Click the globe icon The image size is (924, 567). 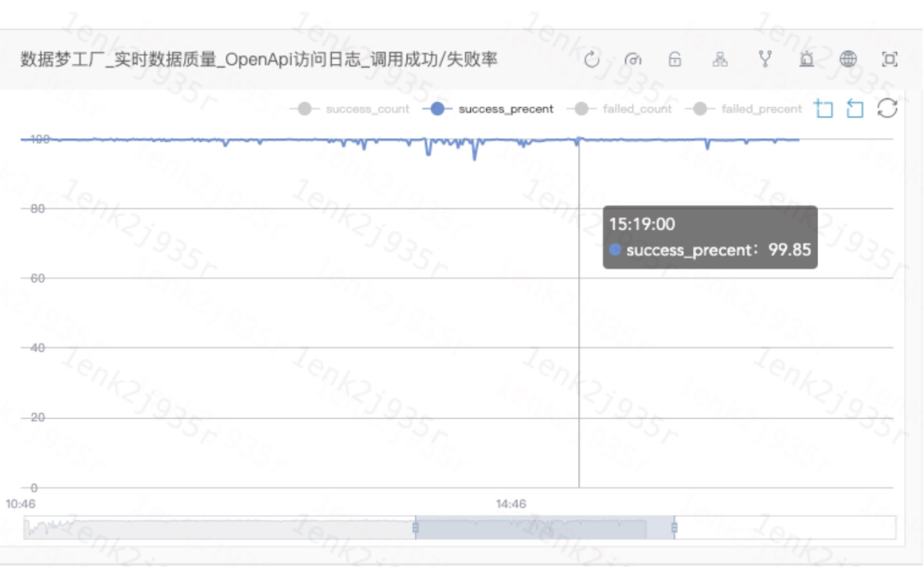[848, 59]
